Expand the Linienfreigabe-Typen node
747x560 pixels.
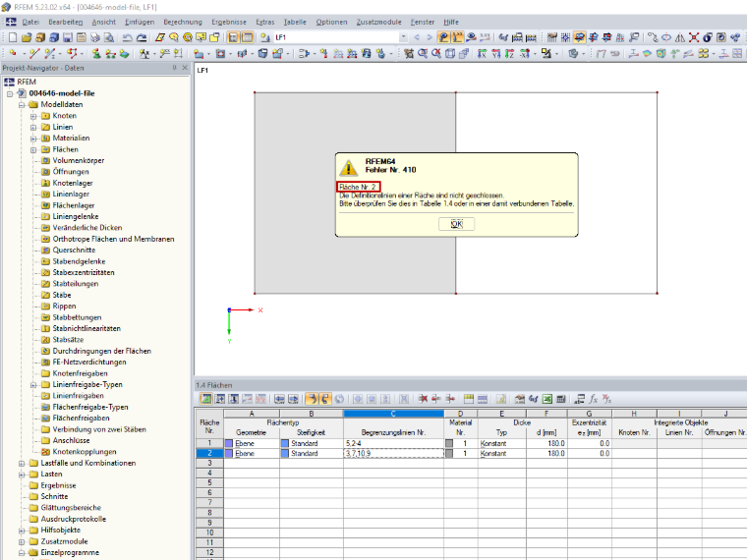click(x=32, y=385)
